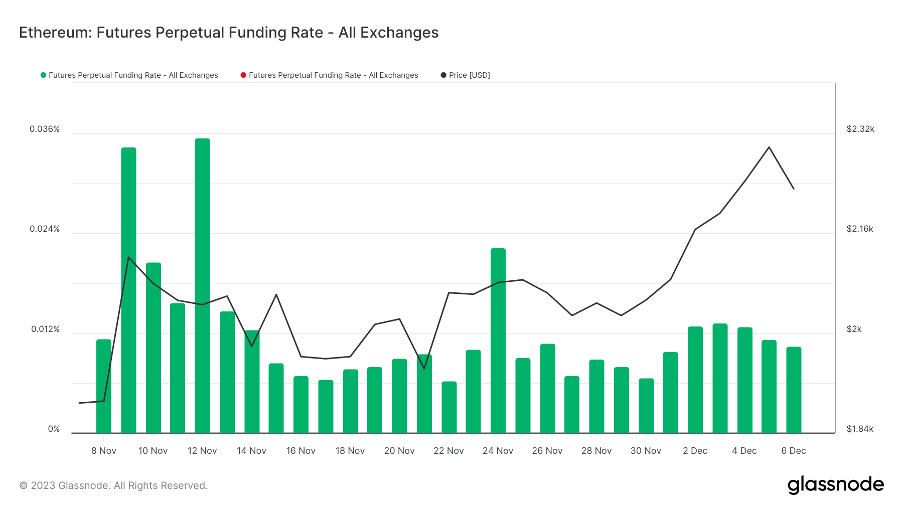Image resolution: width=904 pixels, height=508 pixels.
Task: Click the 2023 Glassnode copyright notice
Action: (x=114, y=486)
